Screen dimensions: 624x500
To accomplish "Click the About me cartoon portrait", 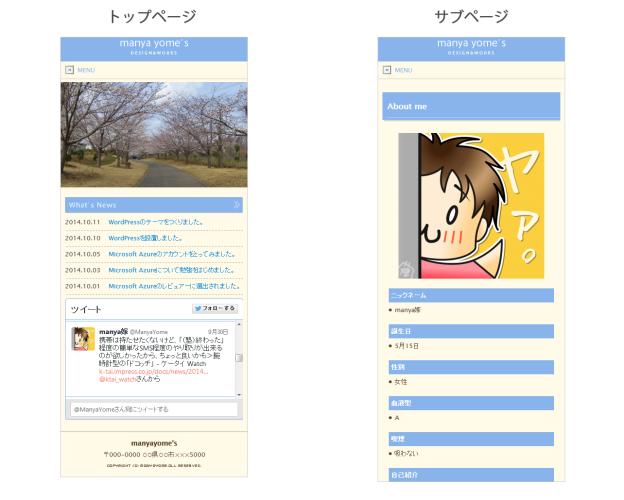I will pyautogui.click(x=471, y=206).
